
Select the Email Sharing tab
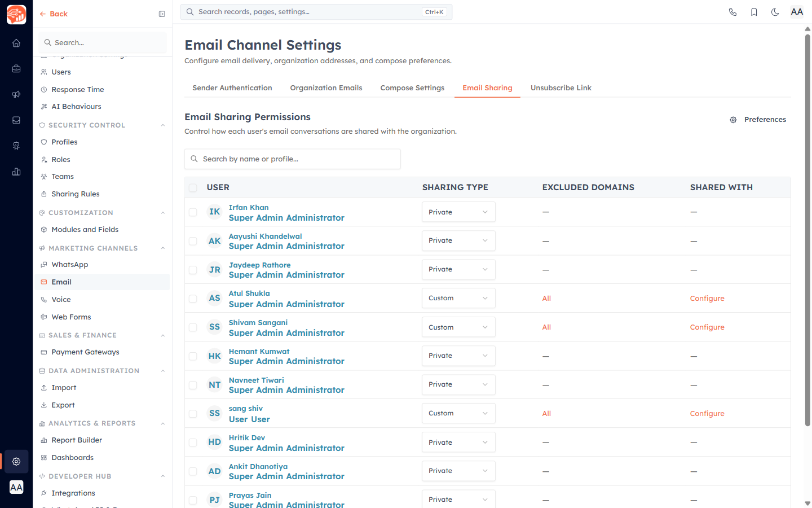(487, 88)
